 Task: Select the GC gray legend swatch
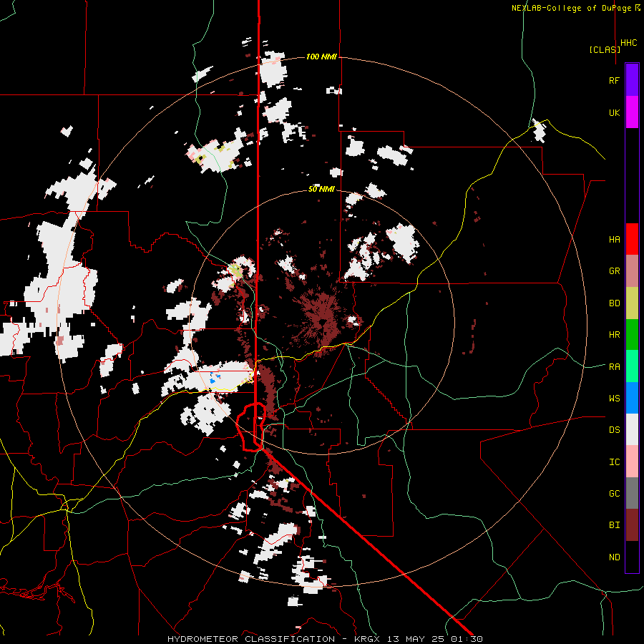(632, 493)
